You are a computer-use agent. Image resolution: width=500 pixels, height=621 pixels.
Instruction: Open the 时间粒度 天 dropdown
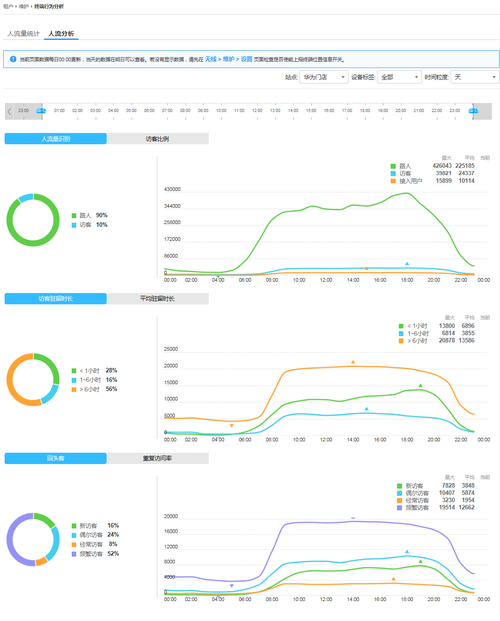click(x=475, y=77)
